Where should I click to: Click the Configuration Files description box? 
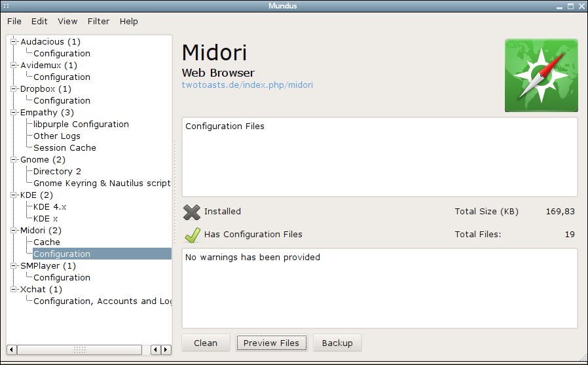[380, 157]
